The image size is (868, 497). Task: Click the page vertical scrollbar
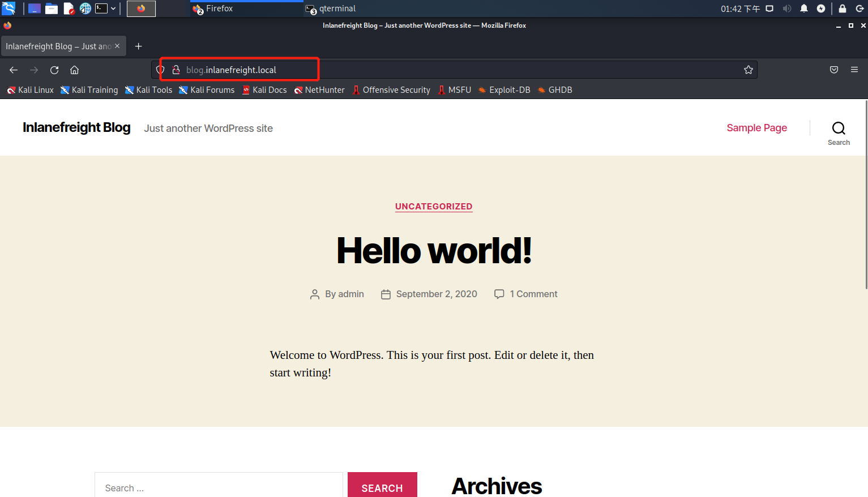pos(866,195)
